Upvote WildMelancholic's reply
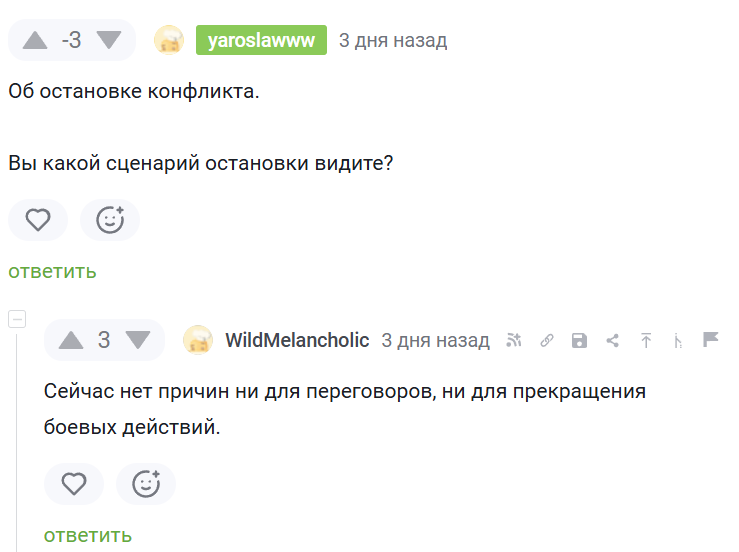 tap(71, 340)
